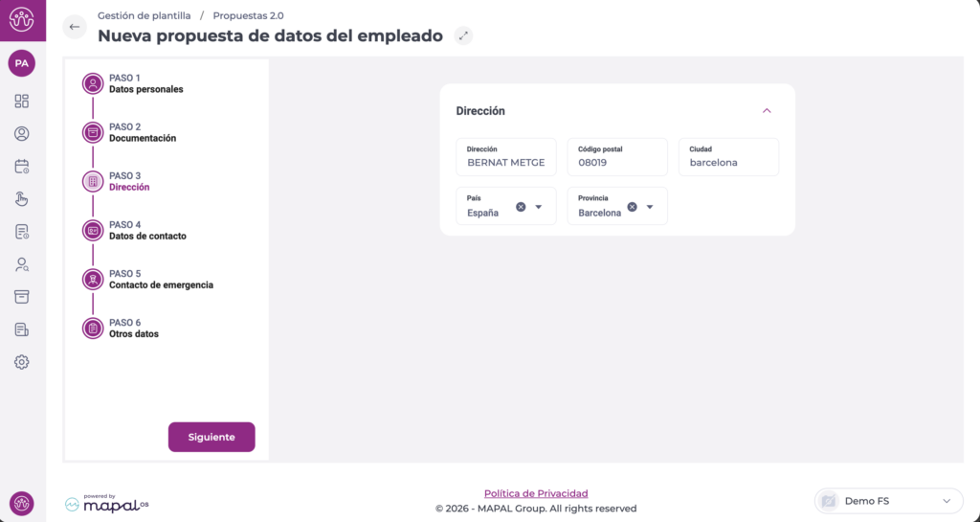Go to Paso 4 Datos de contacto
The height and width of the screenshot is (522, 980).
(x=147, y=230)
